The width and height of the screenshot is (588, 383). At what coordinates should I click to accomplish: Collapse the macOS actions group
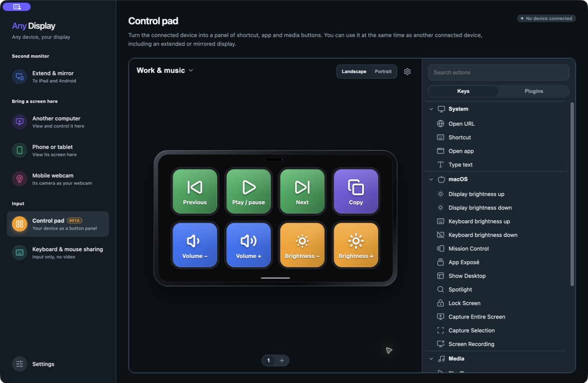point(431,180)
